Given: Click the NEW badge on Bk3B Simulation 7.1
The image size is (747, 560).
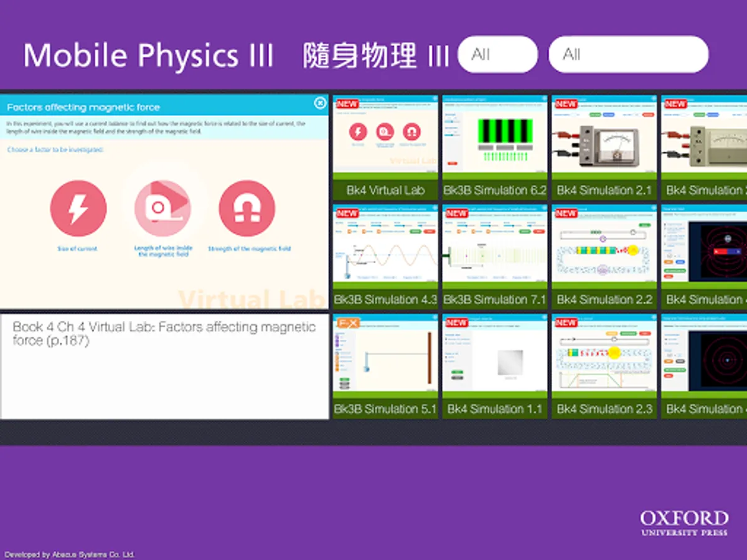Looking at the screenshot, I should pyautogui.click(x=456, y=213).
